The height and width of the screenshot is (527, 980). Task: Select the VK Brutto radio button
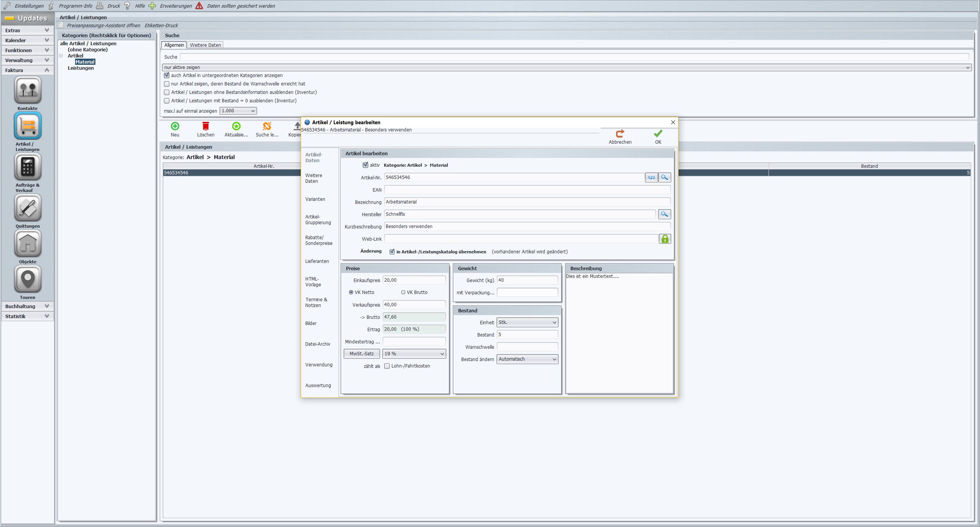(403, 292)
